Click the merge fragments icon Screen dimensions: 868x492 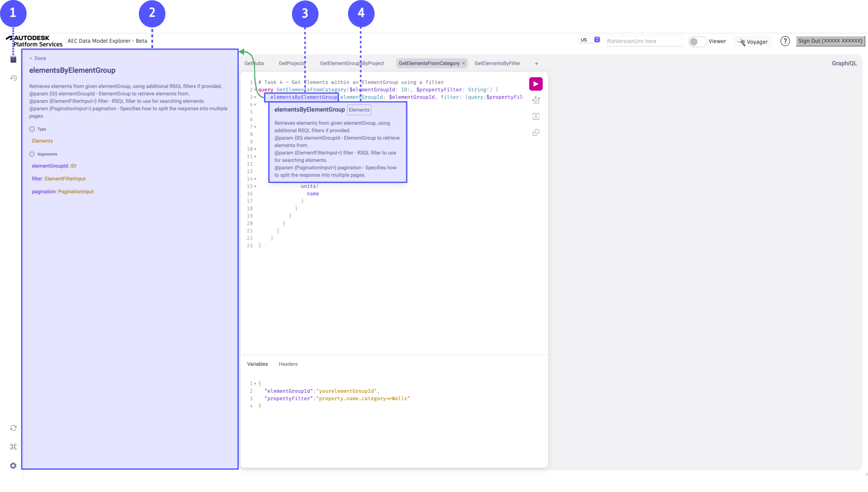point(535,116)
